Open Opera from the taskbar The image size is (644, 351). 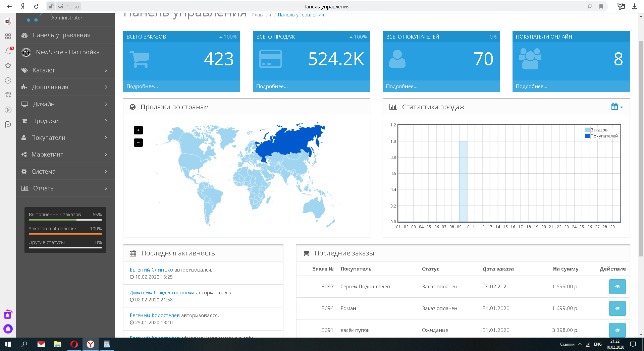click(x=74, y=344)
